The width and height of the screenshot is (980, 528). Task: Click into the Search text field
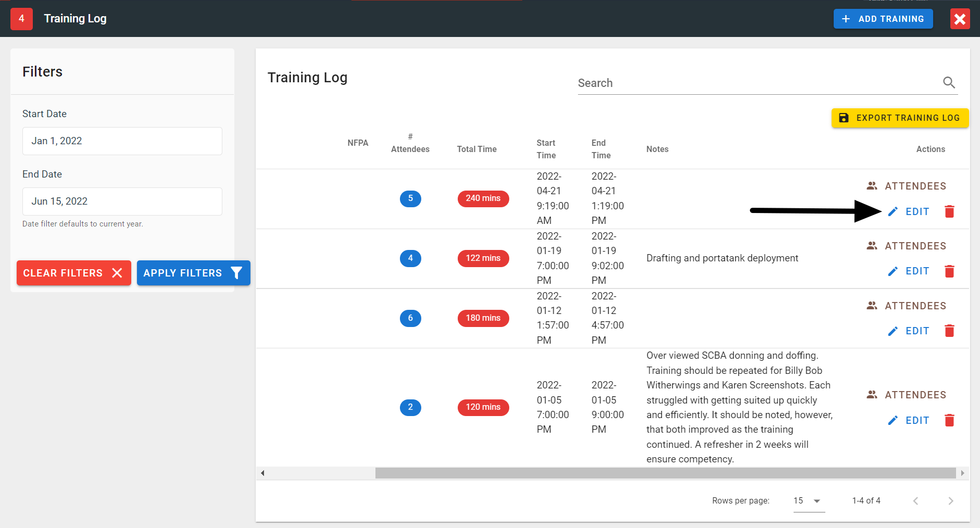point(755,83)
